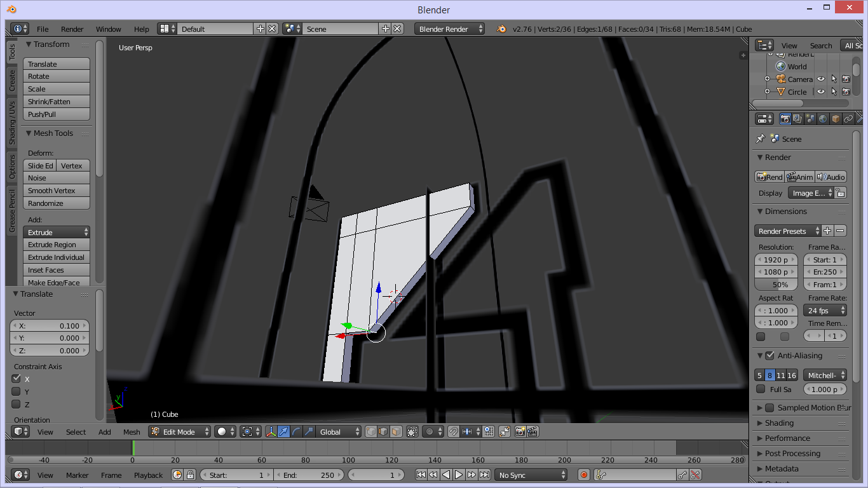Open the Render properties tab camera icon

[785, 119]
